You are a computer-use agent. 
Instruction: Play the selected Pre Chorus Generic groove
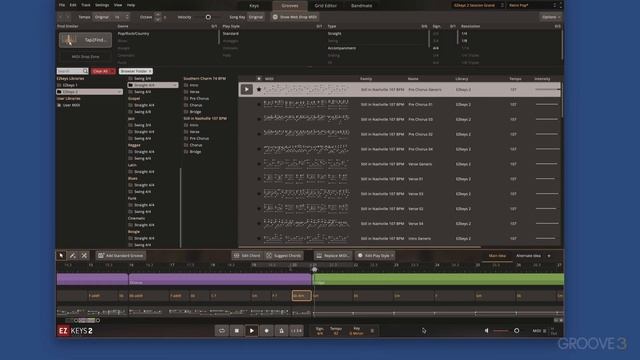click(247, 89)
